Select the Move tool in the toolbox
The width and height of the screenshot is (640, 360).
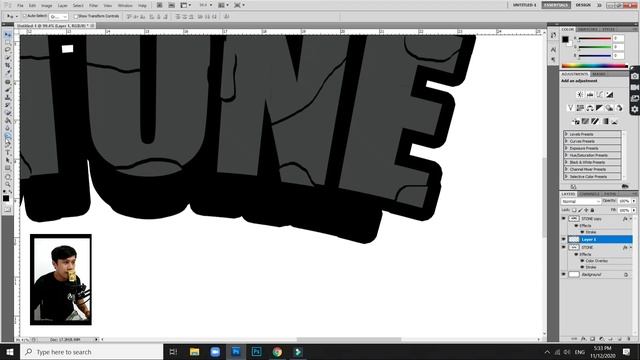click(x=8, y=35)
